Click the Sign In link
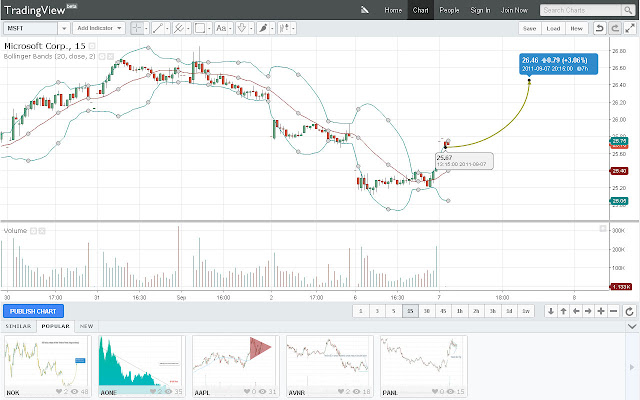This screenshot has width=640, height=400. point(480,10)
